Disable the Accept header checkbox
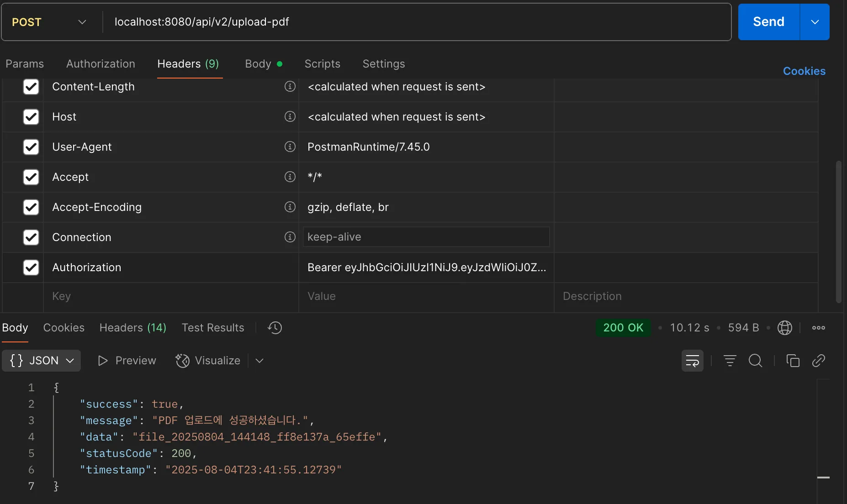Viewport: 847px width, 504px height. point(31,177)
